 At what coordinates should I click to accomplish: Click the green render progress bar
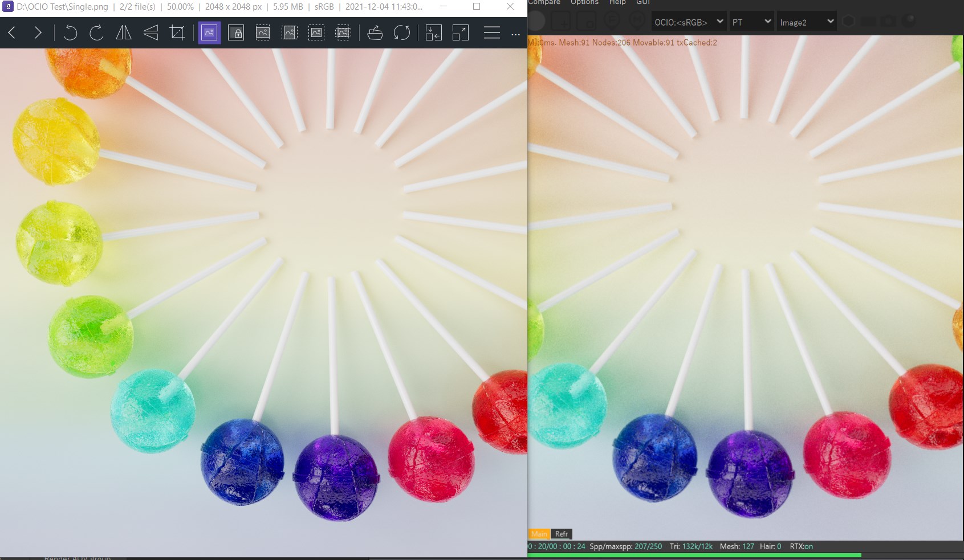click(694, 555)
